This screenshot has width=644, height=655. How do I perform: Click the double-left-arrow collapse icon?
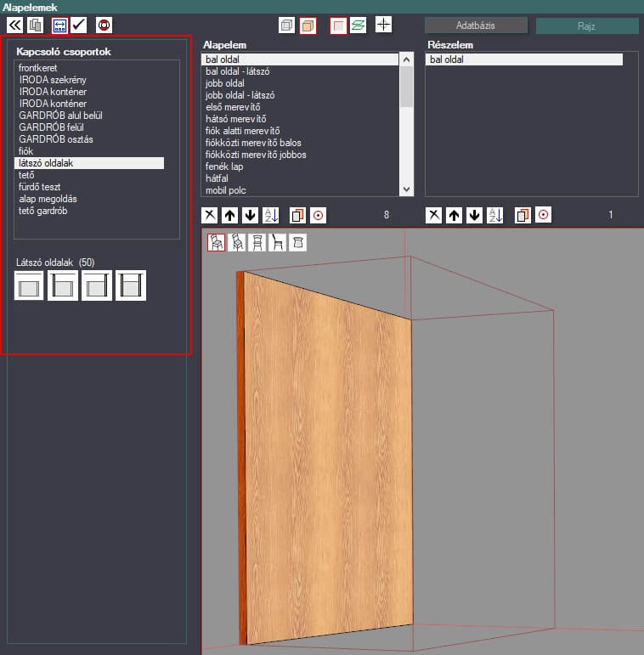click(14, 25)
